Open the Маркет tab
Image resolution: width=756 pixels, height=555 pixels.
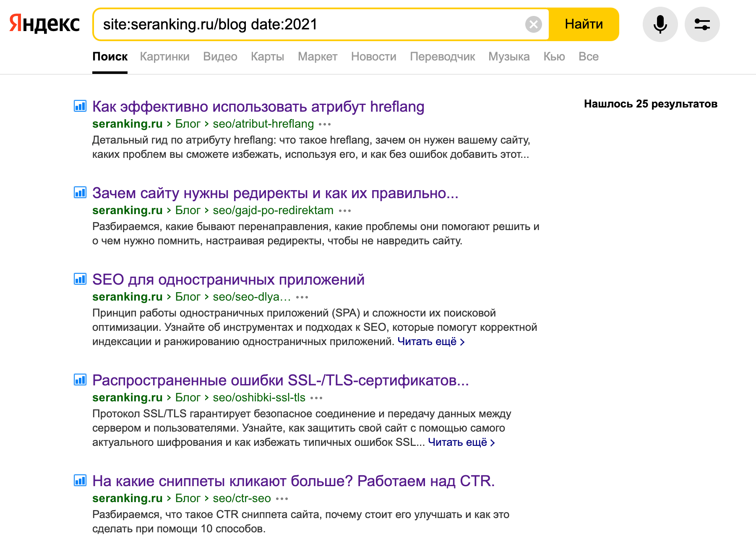318,57
